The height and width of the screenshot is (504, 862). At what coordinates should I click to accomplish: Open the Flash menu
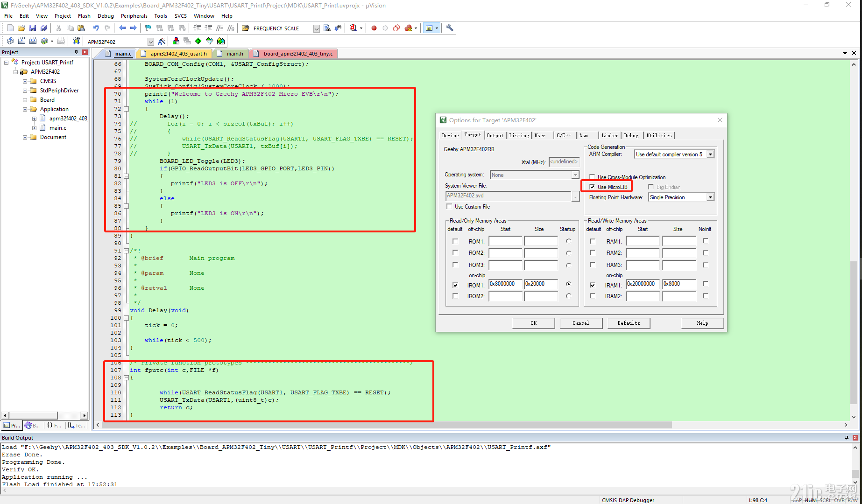click(84, 16)
